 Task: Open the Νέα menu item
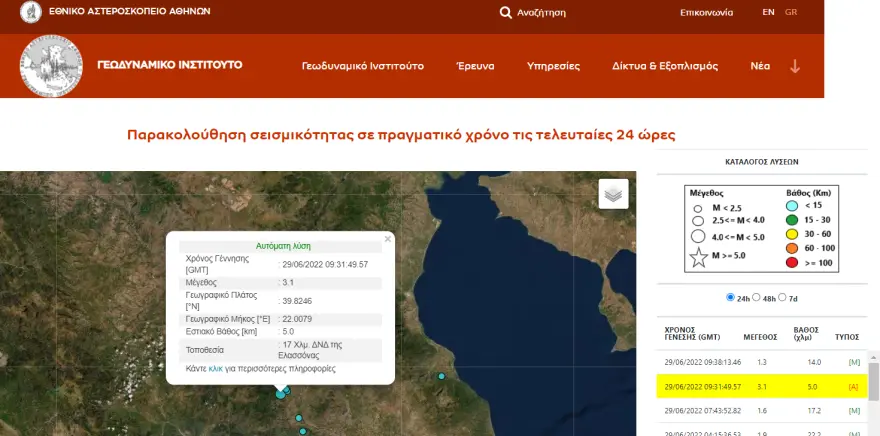pos(760,66)
